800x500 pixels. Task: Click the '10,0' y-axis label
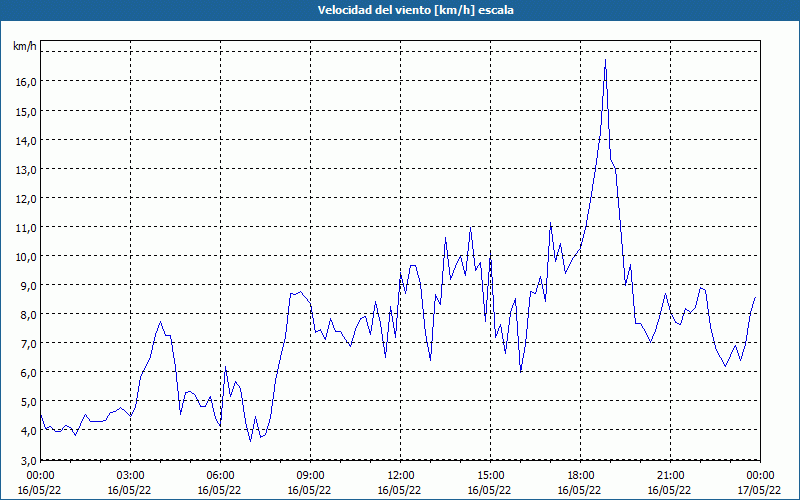pyautogui.click(x=26, y=257)
